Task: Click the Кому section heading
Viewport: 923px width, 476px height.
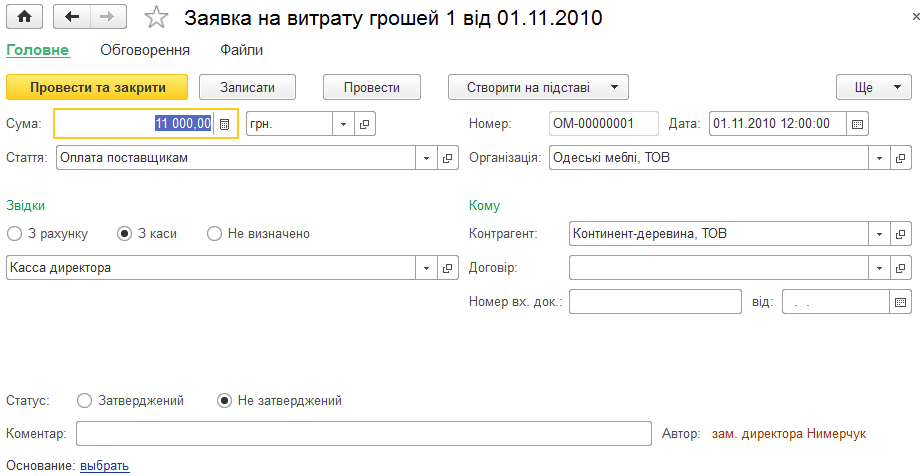Action: pos(484,206)
